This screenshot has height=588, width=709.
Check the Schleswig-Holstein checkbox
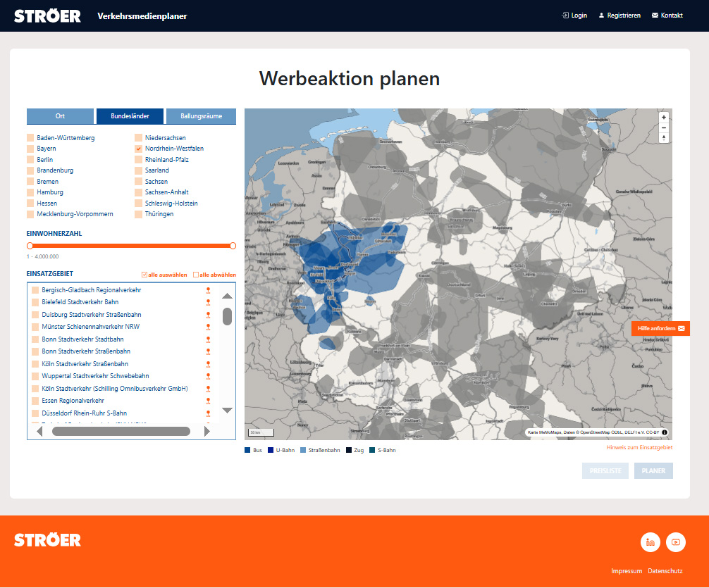tap(138, 204)
